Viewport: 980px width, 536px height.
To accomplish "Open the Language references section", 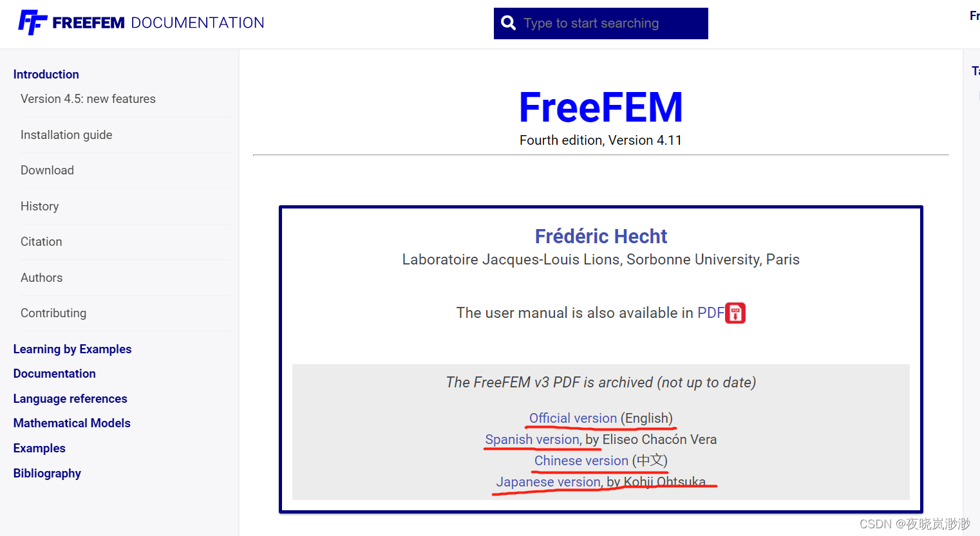I will point(70,398).
